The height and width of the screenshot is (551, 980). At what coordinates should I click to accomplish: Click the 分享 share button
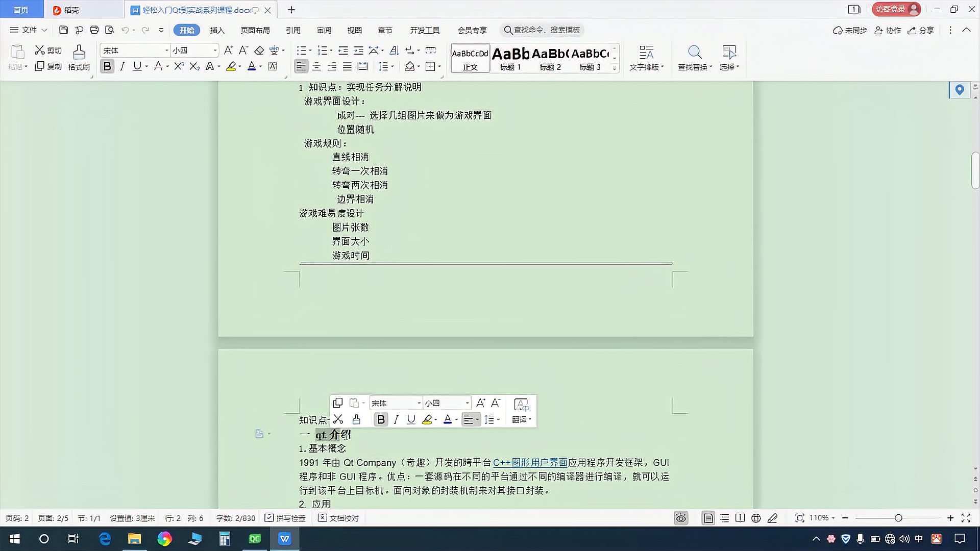[x=921, y=30]
